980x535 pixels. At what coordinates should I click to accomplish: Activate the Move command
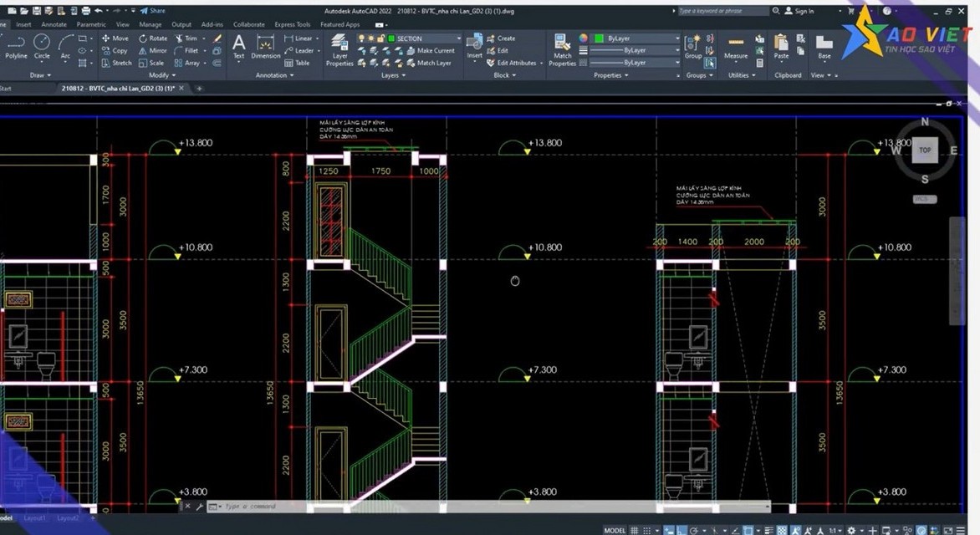115,38
